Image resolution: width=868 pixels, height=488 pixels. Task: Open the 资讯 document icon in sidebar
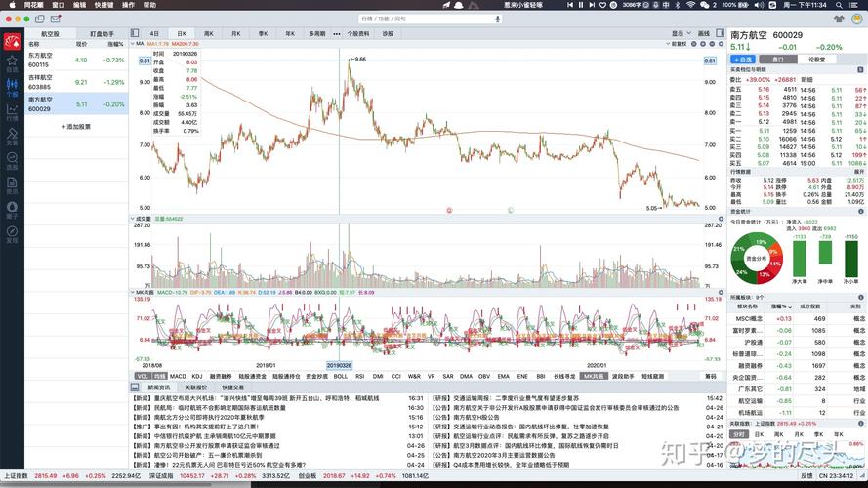(x=12, y=184)
